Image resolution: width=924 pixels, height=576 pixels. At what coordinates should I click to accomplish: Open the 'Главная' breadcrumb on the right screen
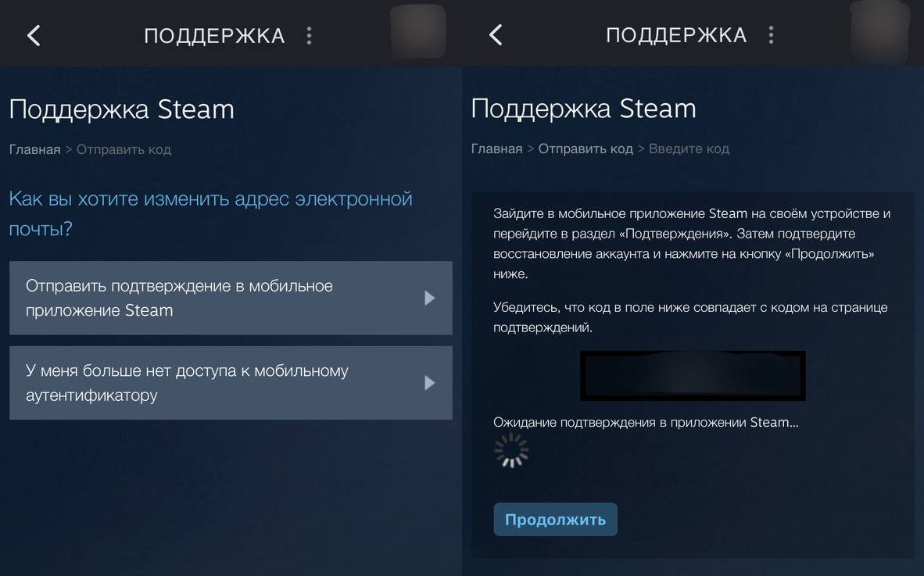point(496,149)
